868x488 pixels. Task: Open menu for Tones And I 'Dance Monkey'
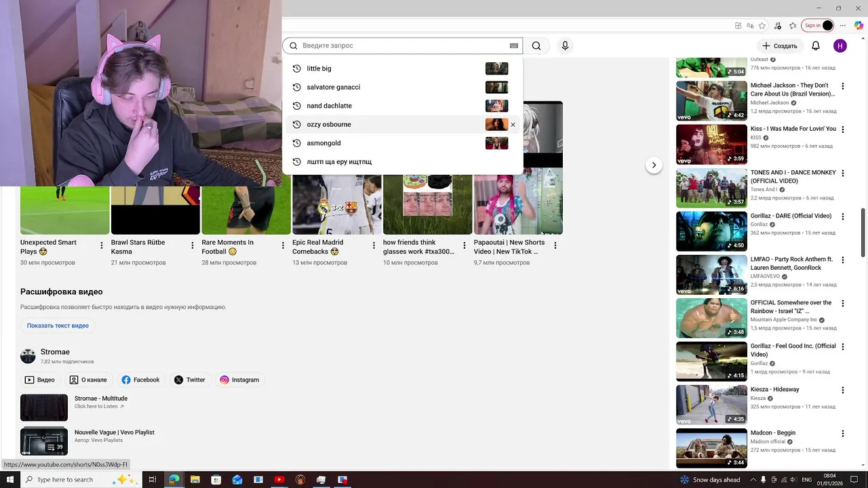[843, 173]
